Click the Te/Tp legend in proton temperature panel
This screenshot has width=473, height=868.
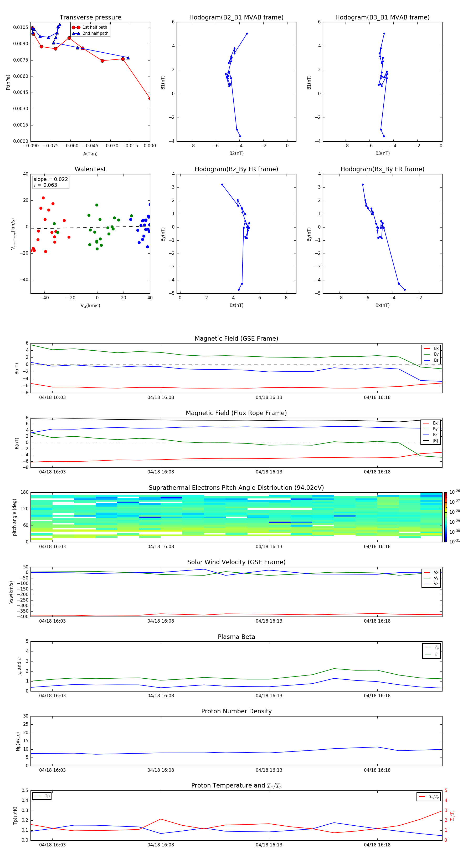coord(429,796)
